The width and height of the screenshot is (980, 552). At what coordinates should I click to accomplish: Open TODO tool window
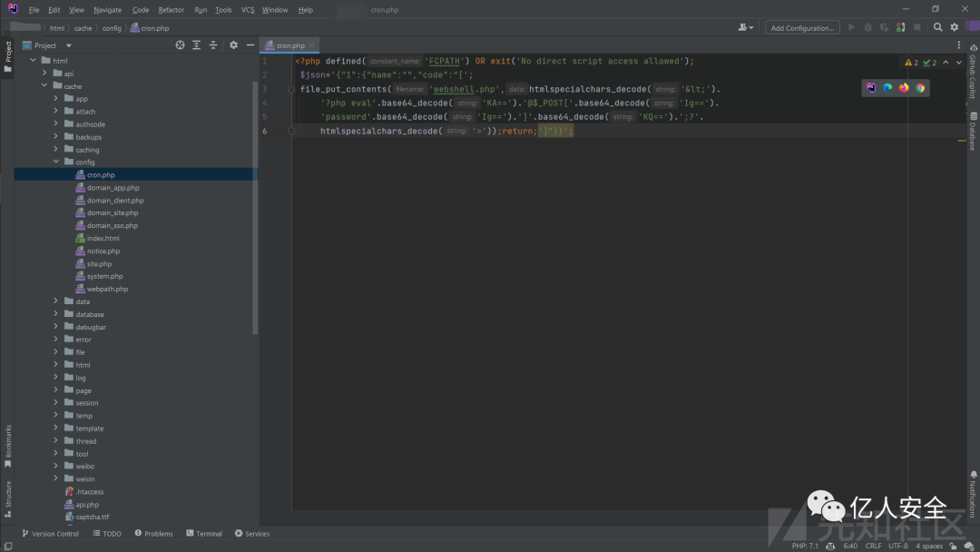[107, 533]
